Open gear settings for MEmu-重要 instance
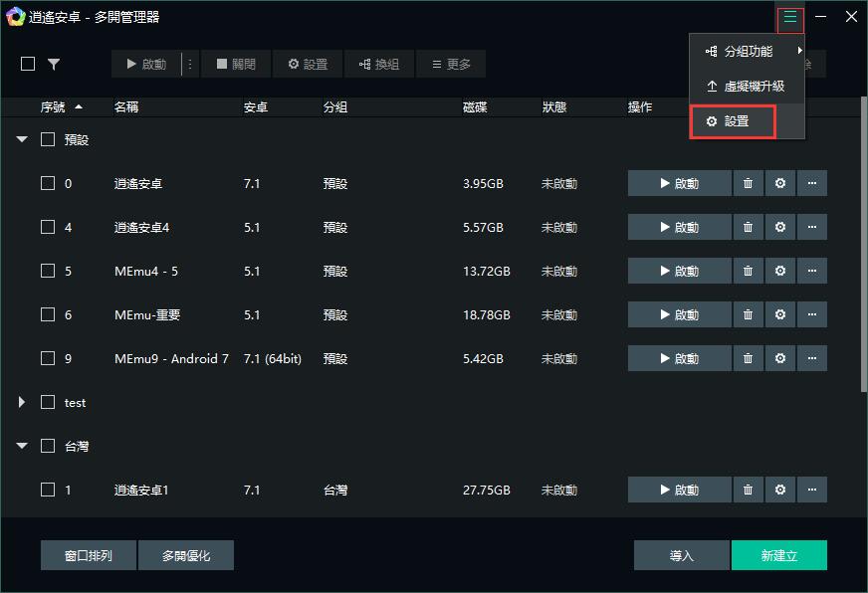Image resolution: width=868 pixels, height=593 pixels. 779,314
